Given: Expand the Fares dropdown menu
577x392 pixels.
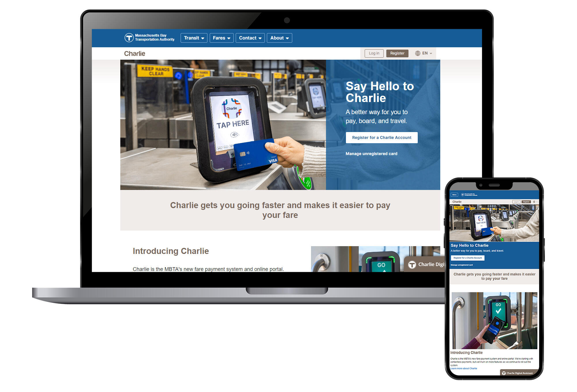Looking at the screenshot, I should 222,38.
